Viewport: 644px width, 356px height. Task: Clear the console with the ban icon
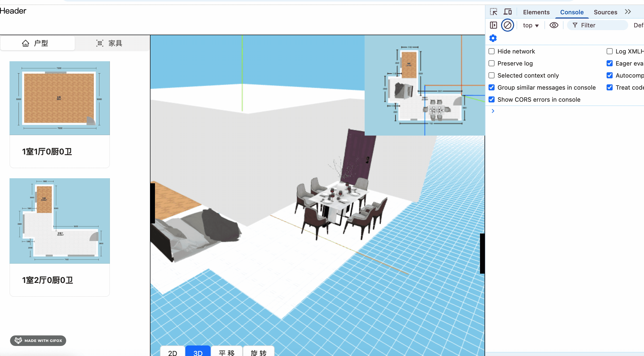(x=507, y=25)
